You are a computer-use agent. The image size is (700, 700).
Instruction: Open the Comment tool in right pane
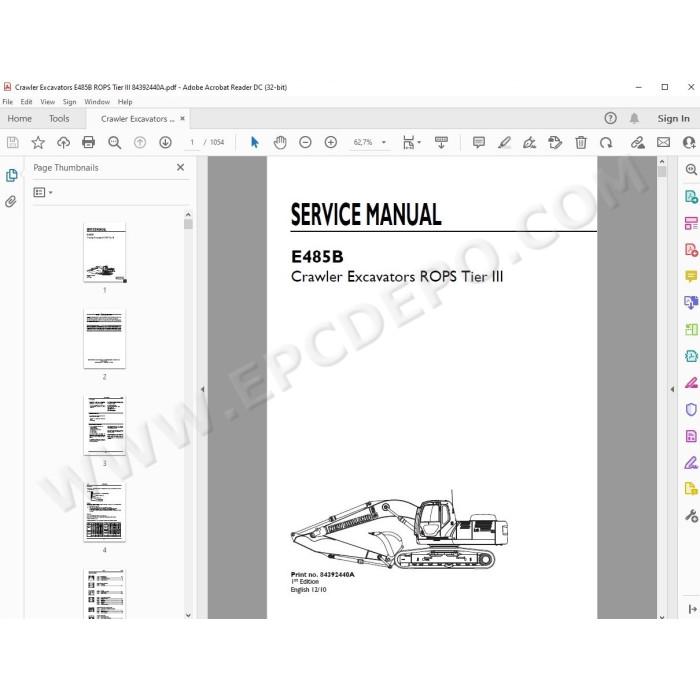(x=691, y=276)
